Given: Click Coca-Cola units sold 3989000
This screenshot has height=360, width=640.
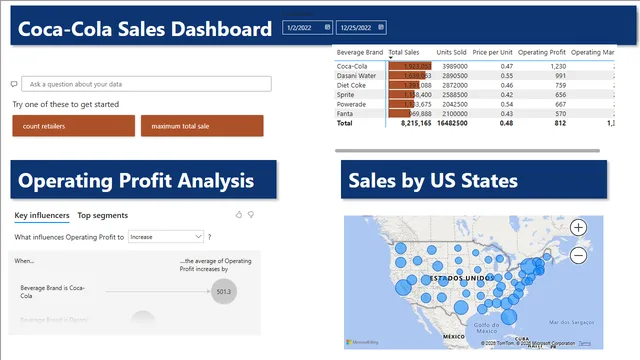Looking at the screenshot, I should [x=455, y=66].
